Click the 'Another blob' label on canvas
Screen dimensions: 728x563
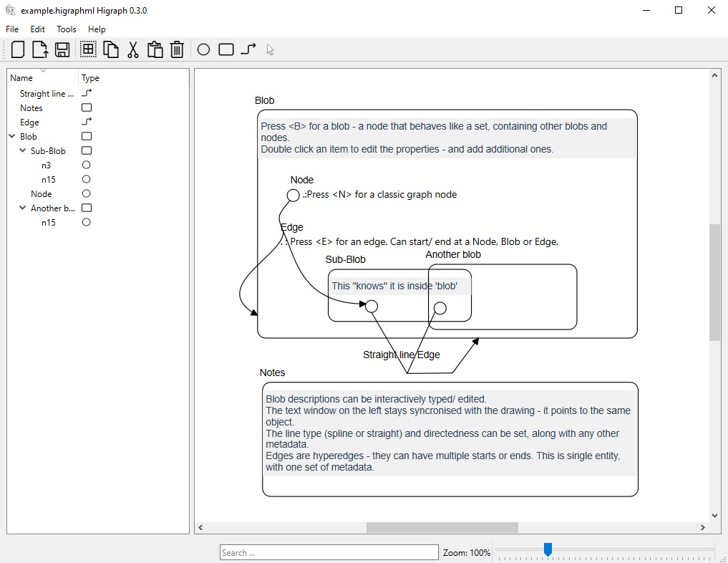point(453,254)
